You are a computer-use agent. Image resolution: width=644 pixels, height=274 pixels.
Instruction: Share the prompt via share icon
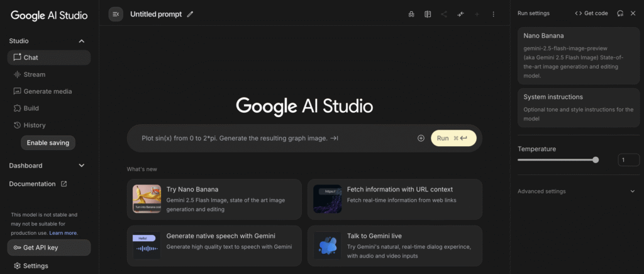(x=444, y=14)
